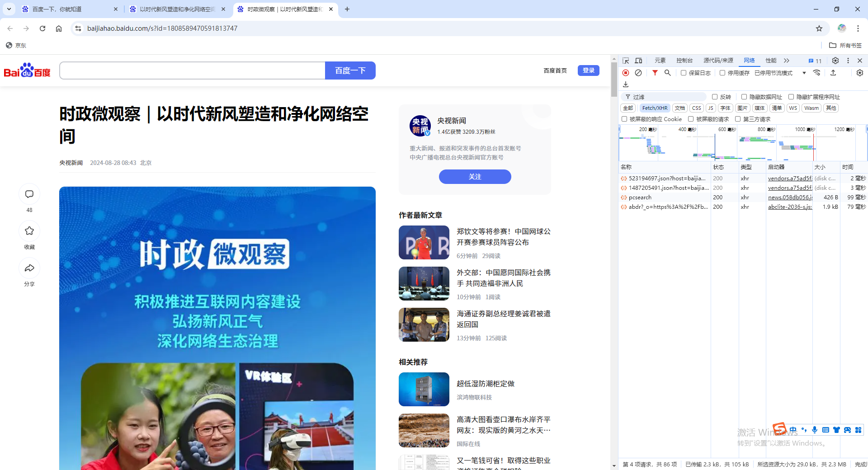Enable the 保留日志 preserve log checkbox
This screenshot has width=868, height=470.
coord(684,73)
